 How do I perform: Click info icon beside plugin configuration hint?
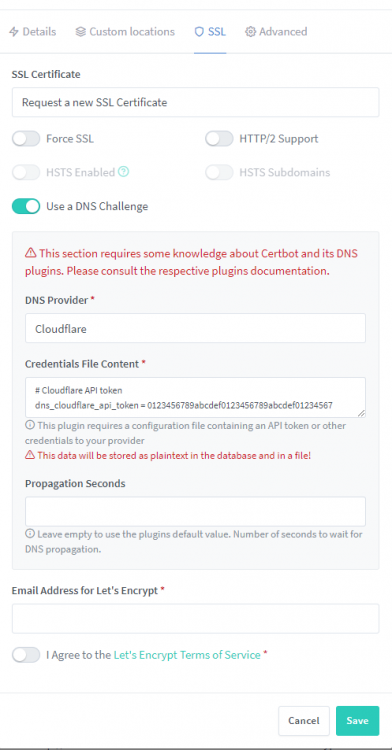point(30,425)
